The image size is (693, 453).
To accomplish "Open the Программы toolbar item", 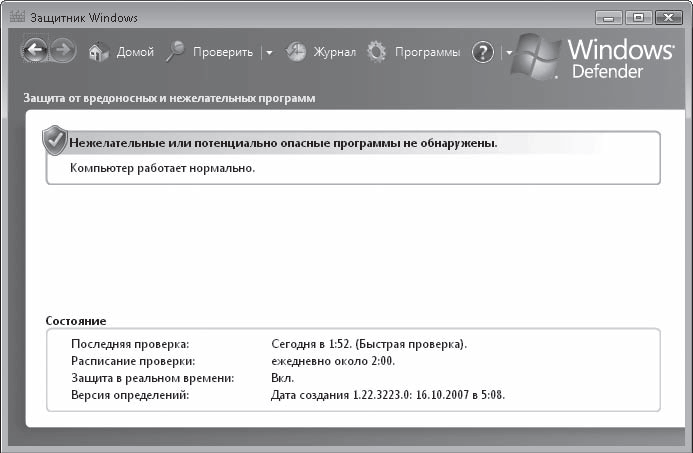I will pyautogui.click(x=427, y=53).
